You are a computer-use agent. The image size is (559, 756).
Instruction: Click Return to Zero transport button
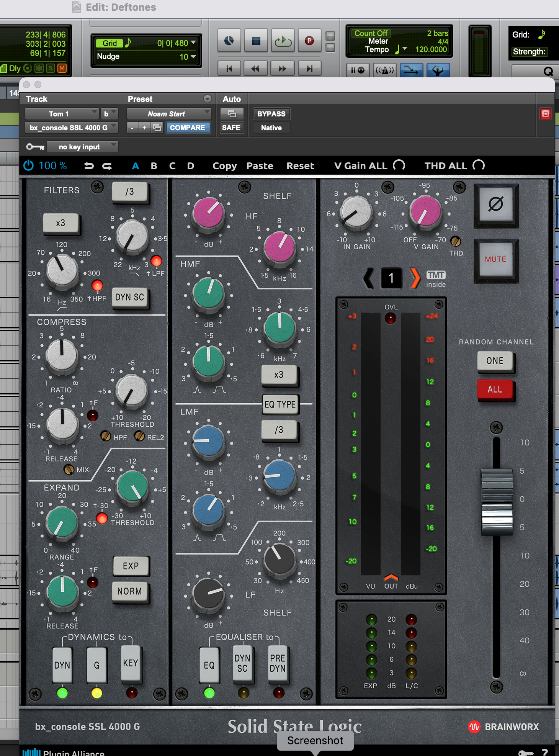pyautogui.click(x=229, y=69)
